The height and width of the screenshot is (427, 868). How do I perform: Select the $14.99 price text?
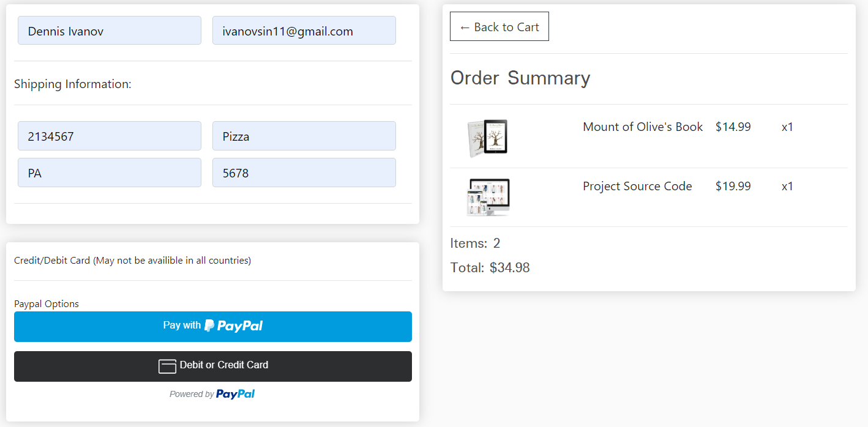[x=733, y=127]
